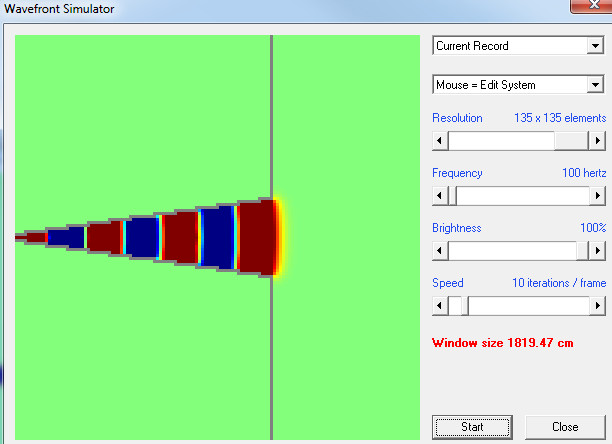Click the 'Window size 1819.47 cm' text
This screenshot has width=612, height=444.
503,343
